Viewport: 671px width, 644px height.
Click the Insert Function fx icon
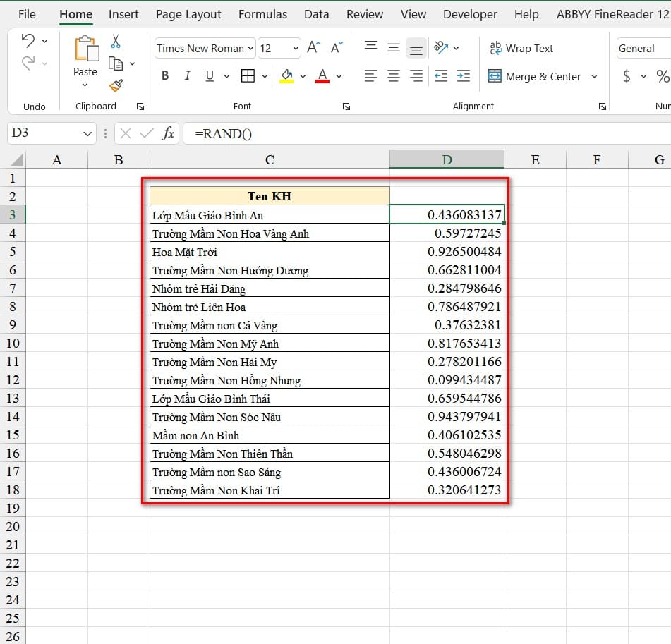168,133
